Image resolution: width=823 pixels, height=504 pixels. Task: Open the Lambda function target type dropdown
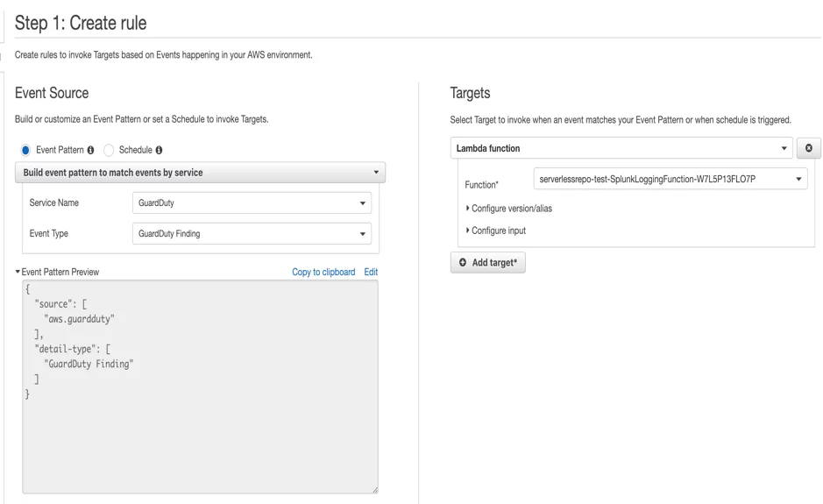coord(621,148)
